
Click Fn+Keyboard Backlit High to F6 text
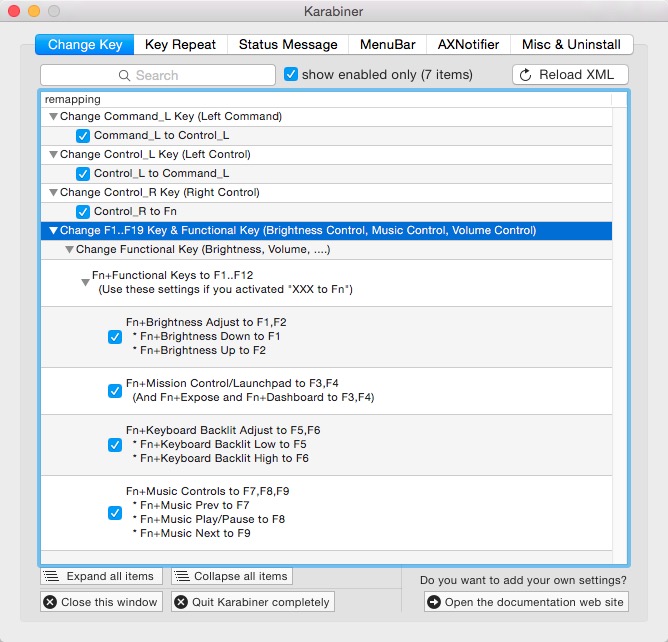tap(224, 458)
